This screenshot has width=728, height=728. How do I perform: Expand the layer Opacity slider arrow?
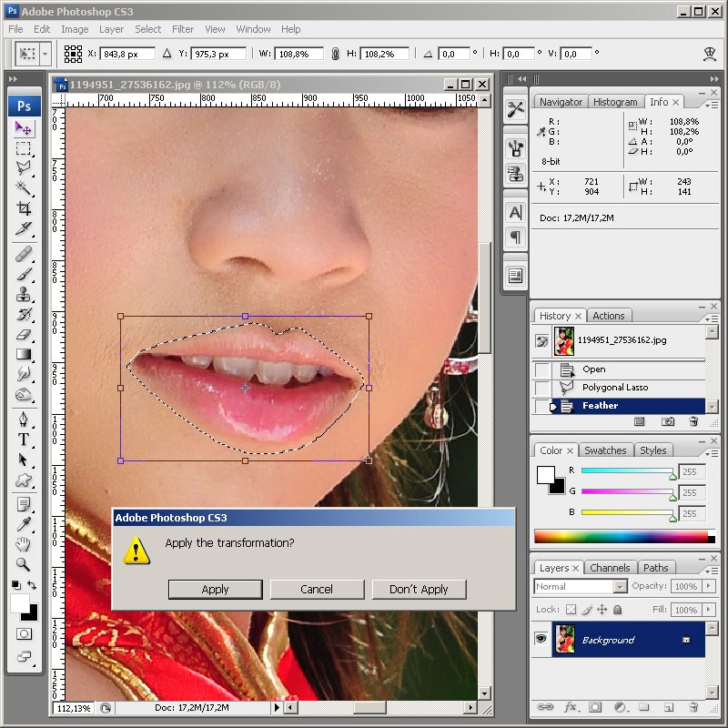(x=708, y=587)
